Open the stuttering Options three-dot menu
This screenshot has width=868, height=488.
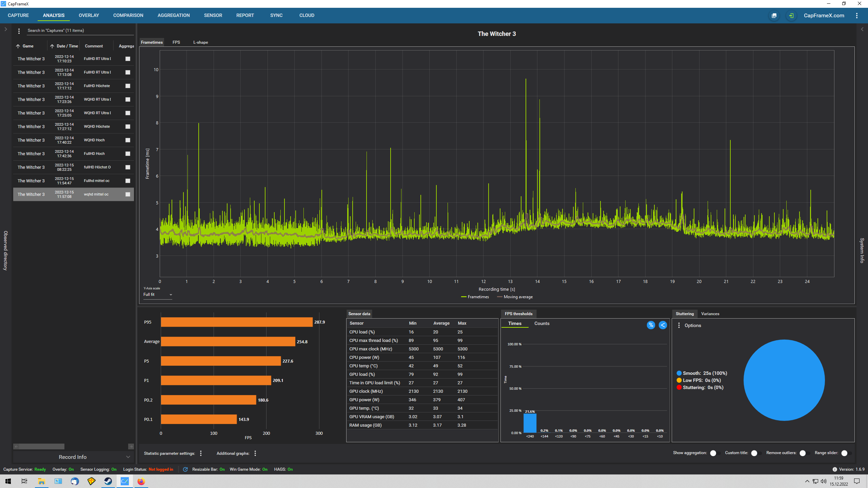[679, 325]
